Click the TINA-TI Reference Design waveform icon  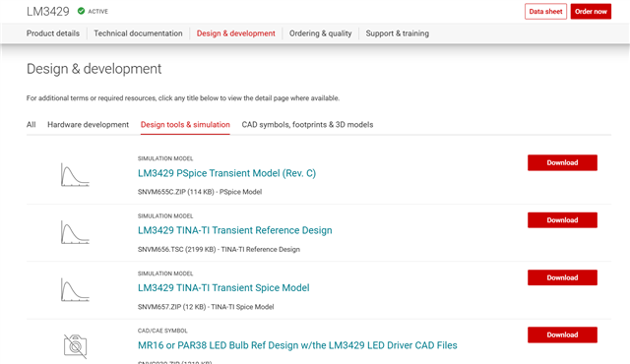click(x=75, y=232)
